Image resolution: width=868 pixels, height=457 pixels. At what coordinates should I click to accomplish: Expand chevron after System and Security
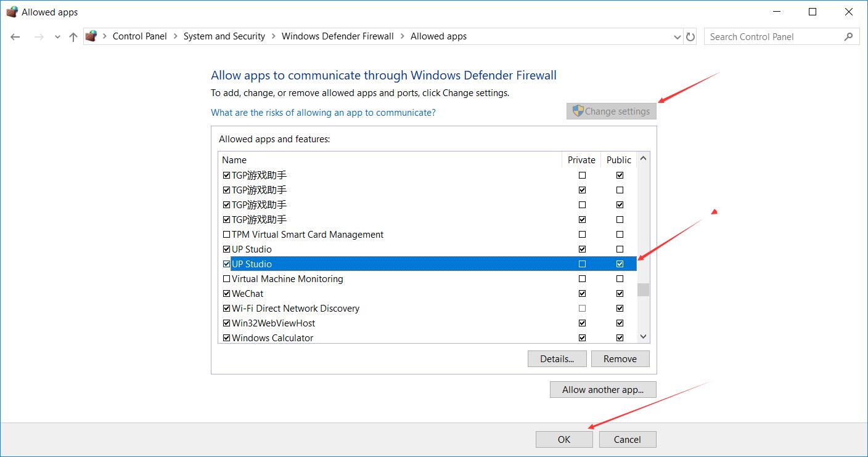point(274,36)
